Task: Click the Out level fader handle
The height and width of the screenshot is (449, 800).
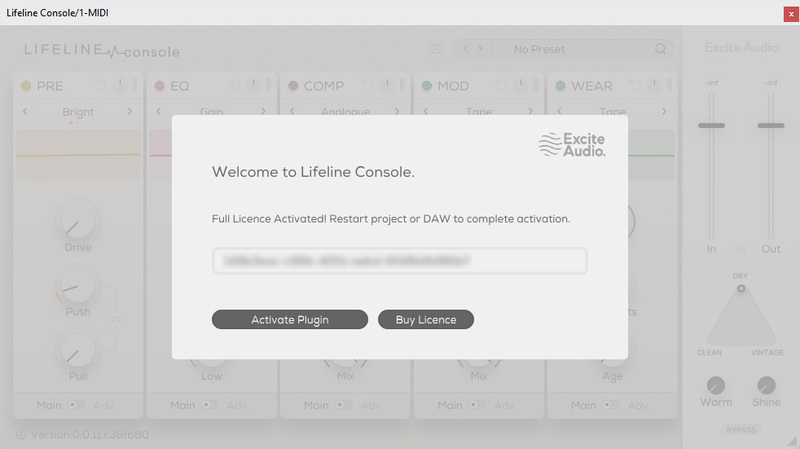Action: (x=771, y=125)
